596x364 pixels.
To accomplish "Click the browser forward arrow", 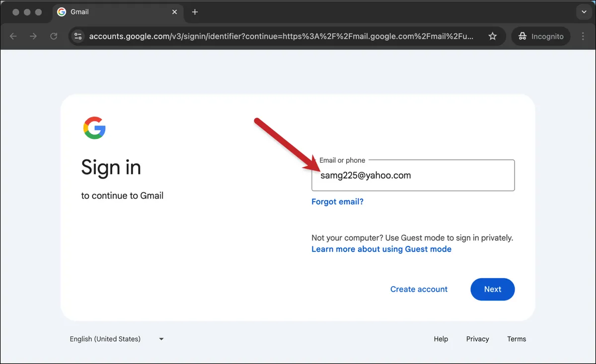I will [33, 36].
